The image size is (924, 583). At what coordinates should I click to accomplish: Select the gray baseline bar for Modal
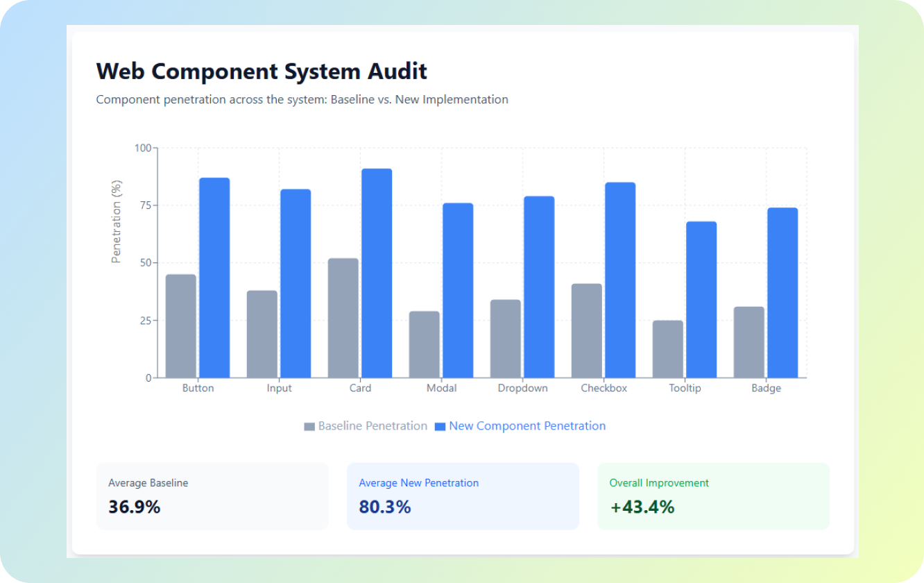pos(425,344)
